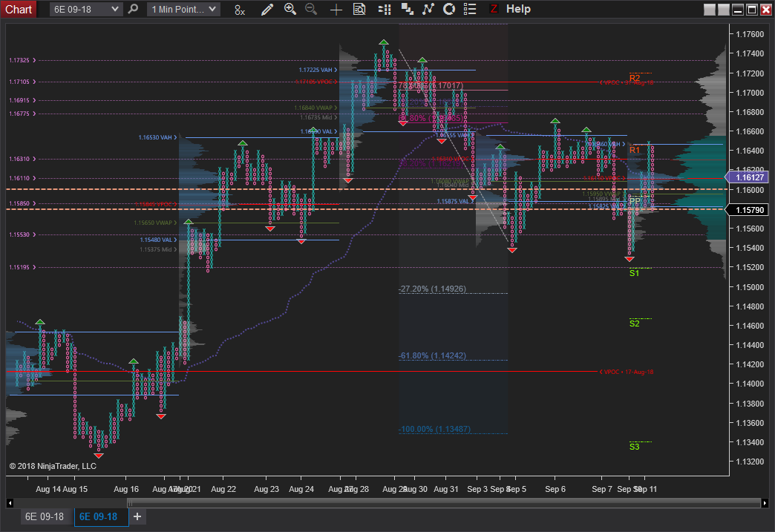Screen dimensions: 775x532
Task: Click the zoom out magnifier
Action: pos(311,9)
